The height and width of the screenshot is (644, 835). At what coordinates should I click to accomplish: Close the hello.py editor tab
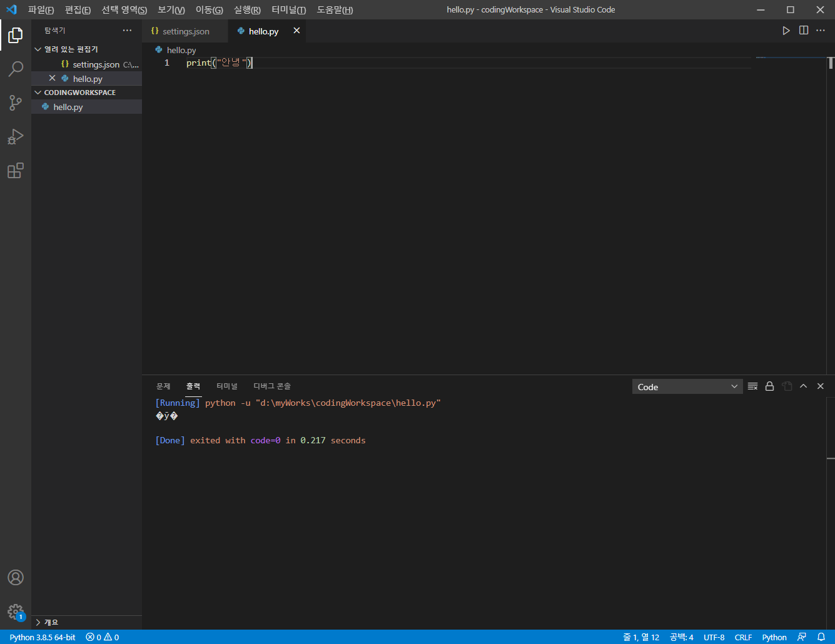pyautogui.click(x=296, y=31)
